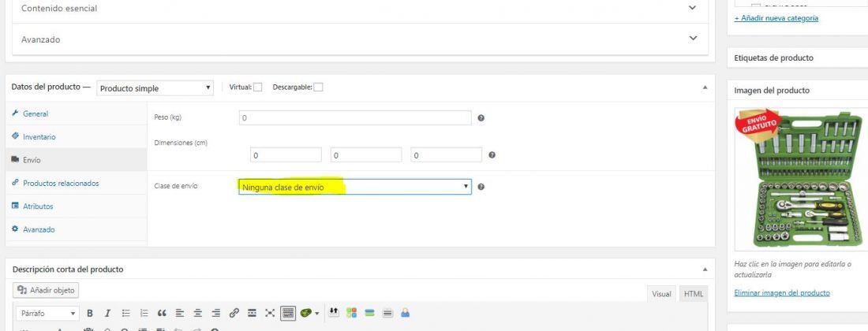This screenshot has height=331, width=868.
Task: Click the colorful grid blocks icon
Action: click(351, 314)
